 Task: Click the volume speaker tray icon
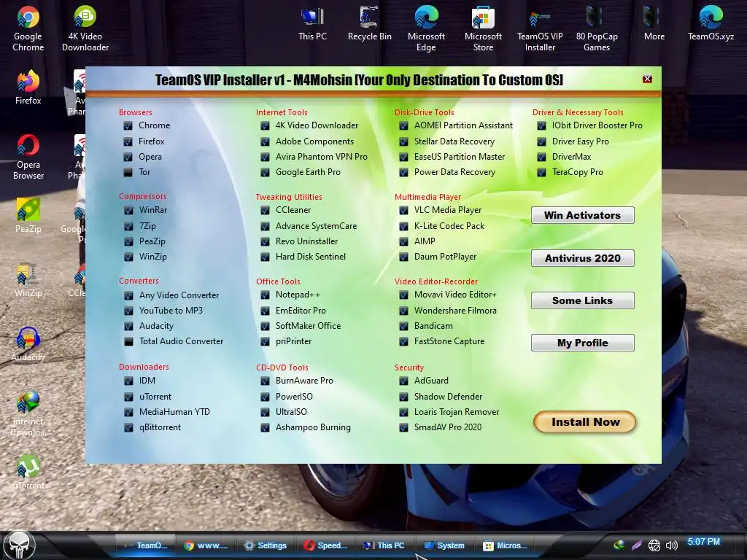(671, 545)
